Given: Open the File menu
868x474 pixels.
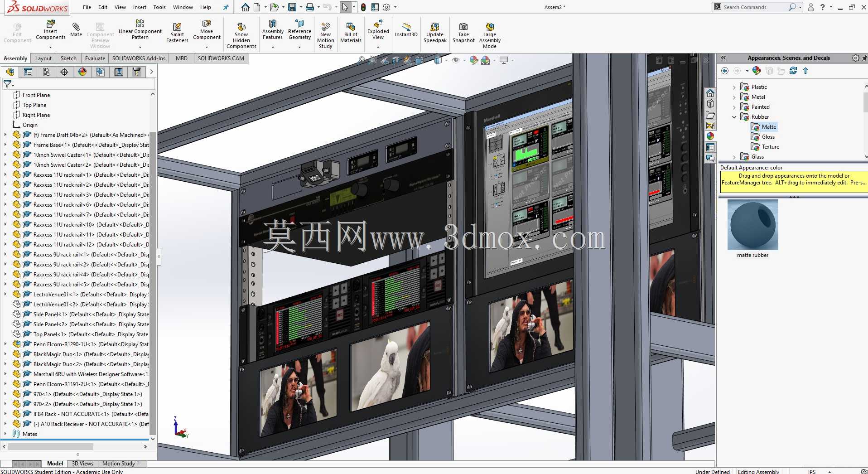Looking at the screenshot, I should pyautogui.click(x=87, y=7).
